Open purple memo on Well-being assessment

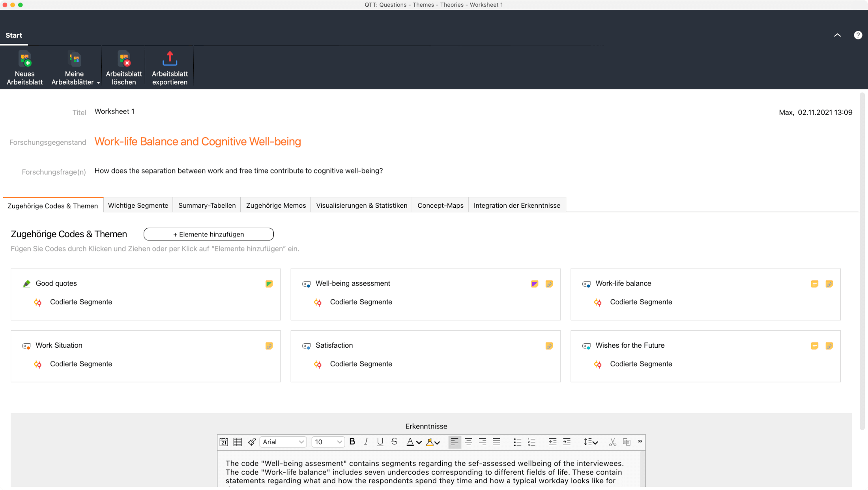pyautogui.click(x=535, y=284)
